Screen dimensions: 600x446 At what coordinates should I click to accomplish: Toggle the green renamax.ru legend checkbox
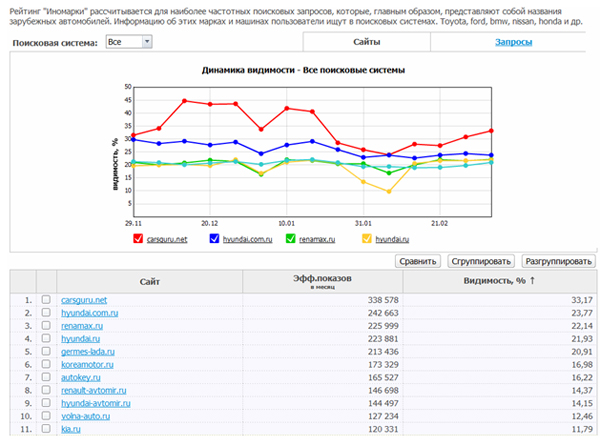click(290, 239)
